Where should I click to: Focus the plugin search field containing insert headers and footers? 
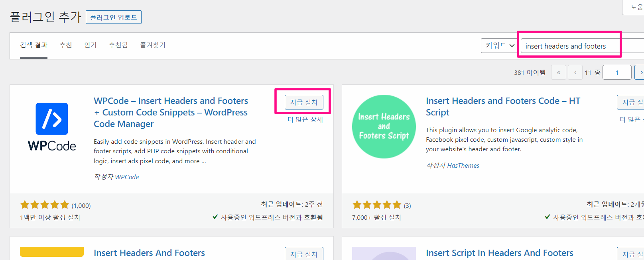point(582,46)
